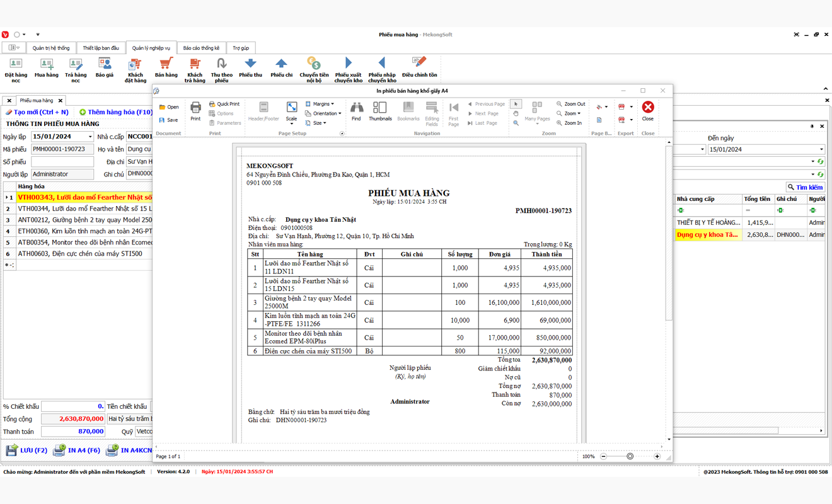Open the Find binoculars tool
This screenshot has width=832, height=504.
(x=356, y=111)
